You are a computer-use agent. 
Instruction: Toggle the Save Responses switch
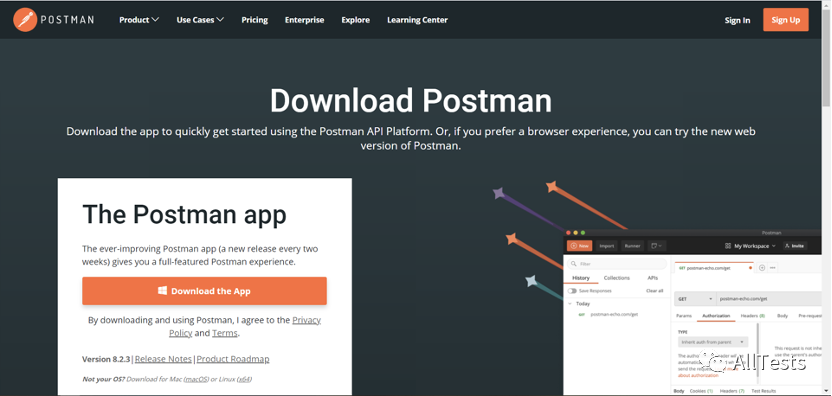pyautogui.click(x=572, y=291)
